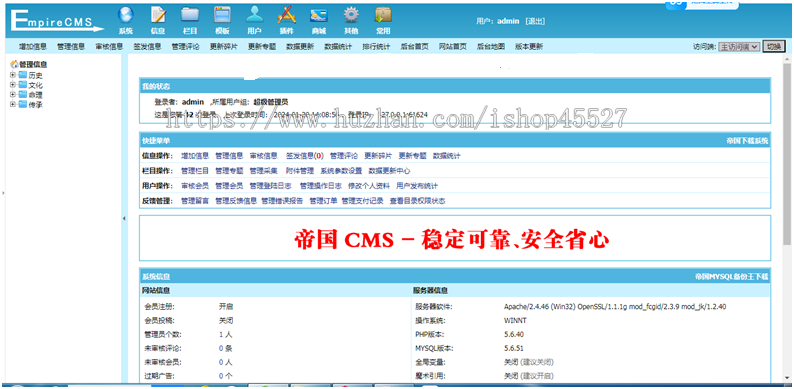The height and width of the screenshot is (389, 794).
Task: Select 数据更新 in the top shortcut bar
Action: [x=300, y=47]
